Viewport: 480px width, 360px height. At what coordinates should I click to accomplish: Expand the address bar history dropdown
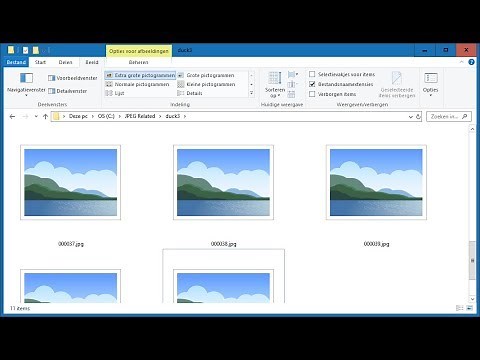411,117
